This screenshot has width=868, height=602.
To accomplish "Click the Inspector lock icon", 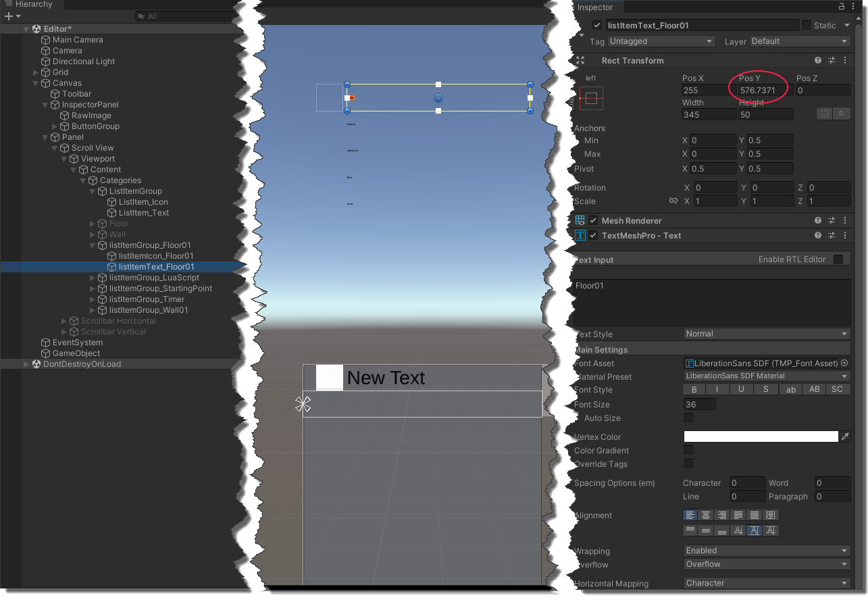I will tap(842, 6).
